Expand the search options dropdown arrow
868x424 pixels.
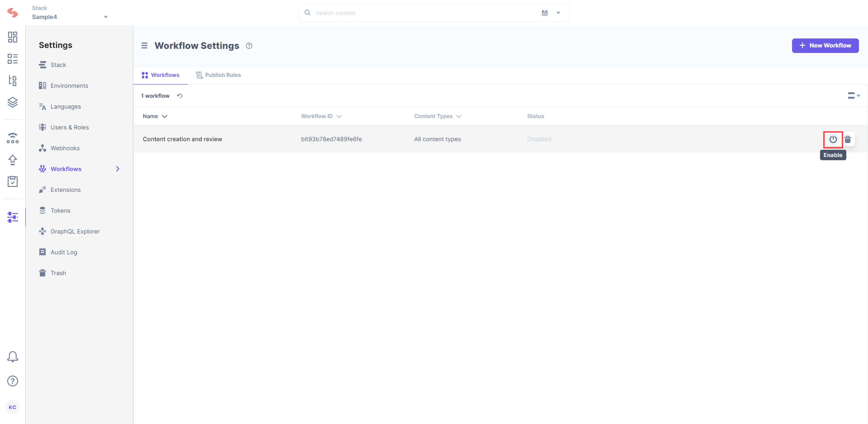tap(558, 13)
